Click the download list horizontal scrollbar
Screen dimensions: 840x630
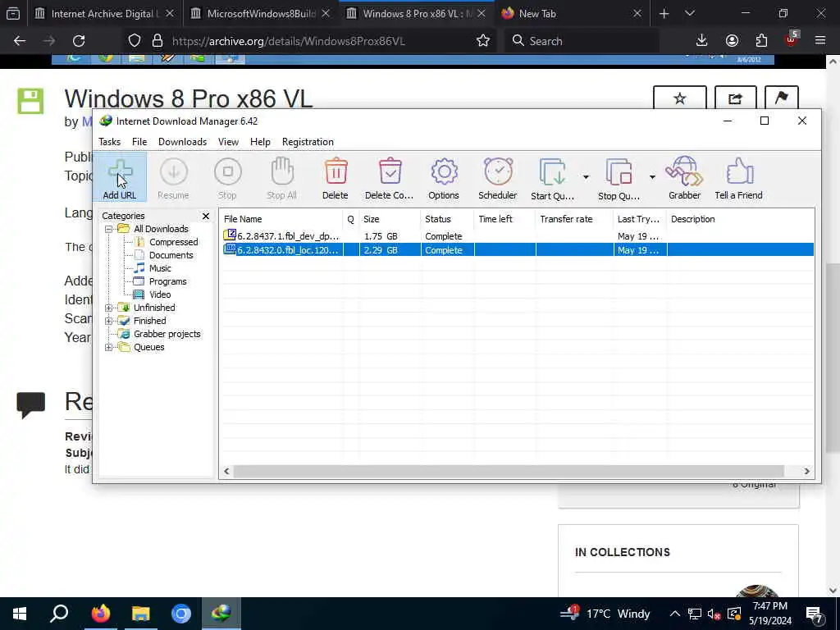pyautogui.click(x=509, y=472)
